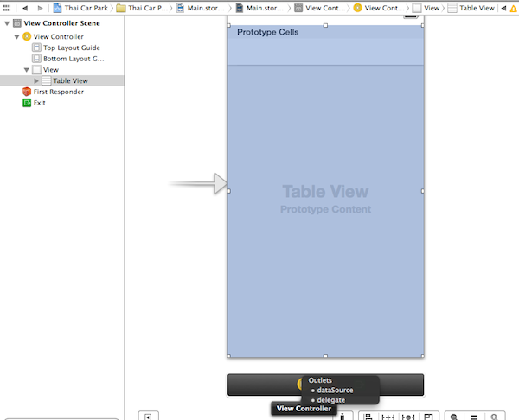Collapse the View Controller disclosure triangle
The height and width of the screenshot is (420, 519).
[x=16, y=36]
